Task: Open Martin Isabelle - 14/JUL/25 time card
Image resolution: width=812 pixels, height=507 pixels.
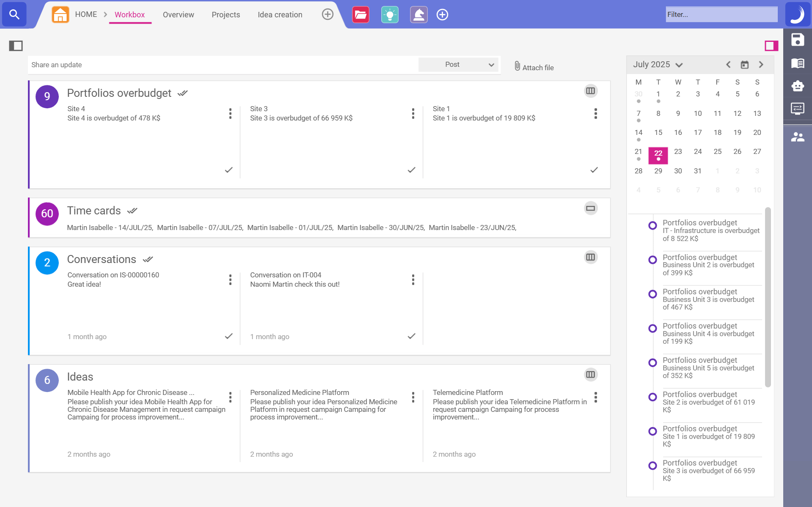Action: (110, 227)
